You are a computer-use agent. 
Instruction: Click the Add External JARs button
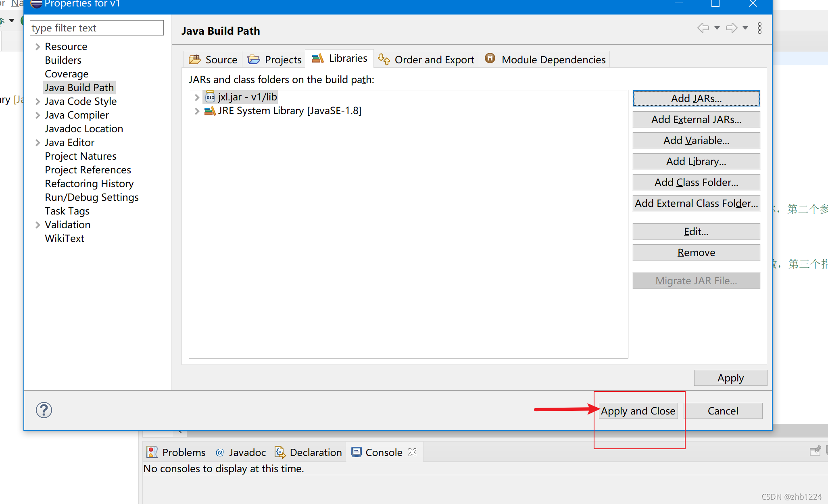(696, 119)
